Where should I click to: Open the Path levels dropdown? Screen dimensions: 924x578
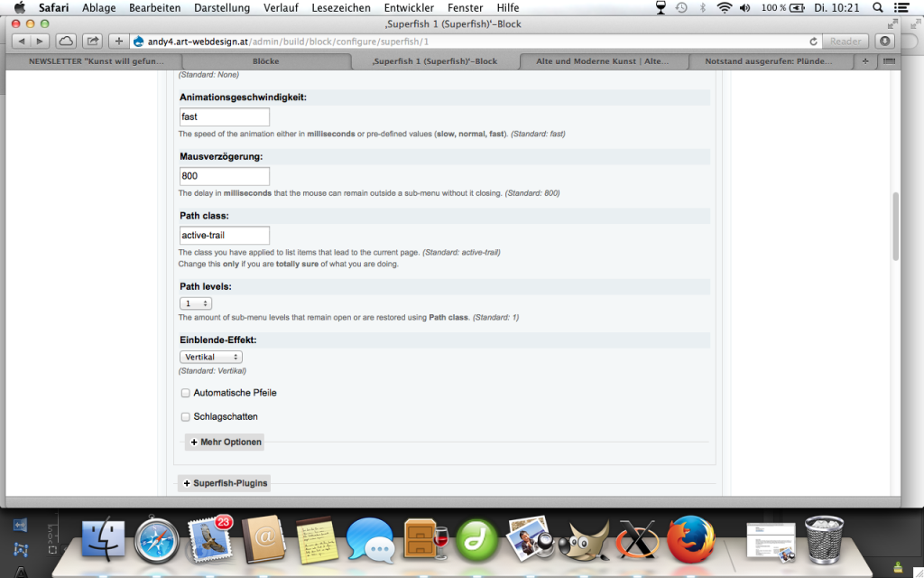click(x=196, y=303)
